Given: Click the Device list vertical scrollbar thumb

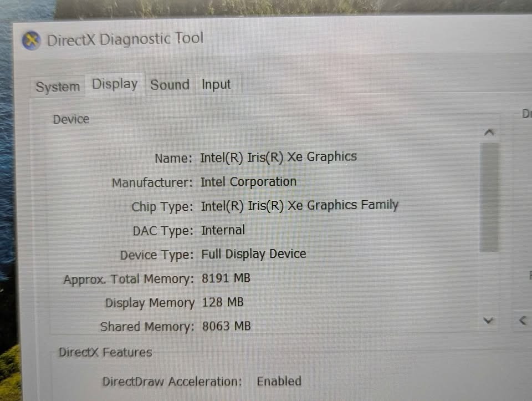Looking at the screenshot, I should (x=489, y=197).
